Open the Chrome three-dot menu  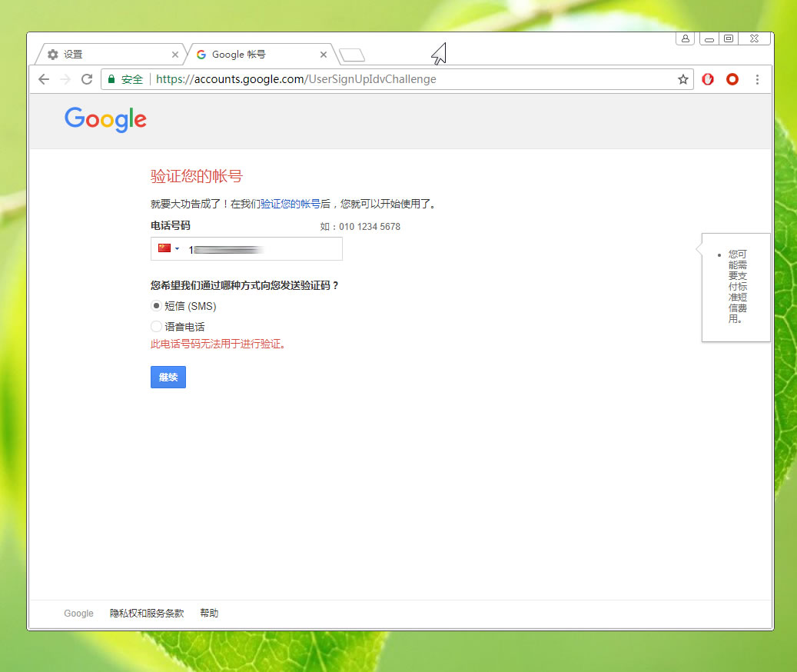pos(757,79)
